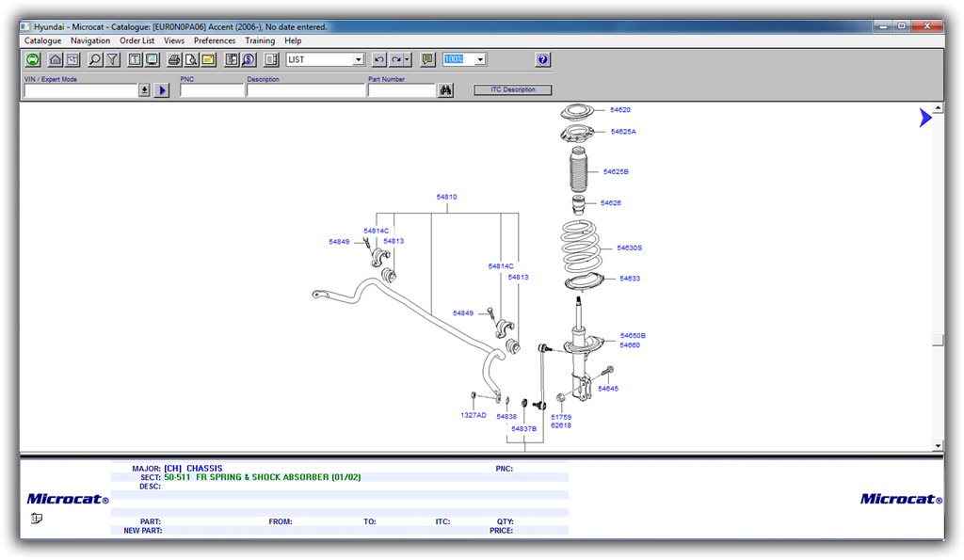Click the yellow note card icon

(208, 59)
